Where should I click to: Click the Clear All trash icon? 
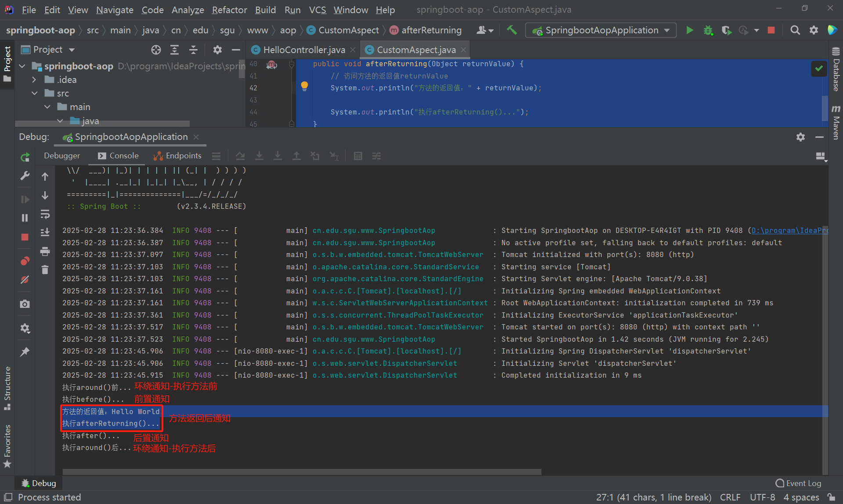tap(45, 270)
